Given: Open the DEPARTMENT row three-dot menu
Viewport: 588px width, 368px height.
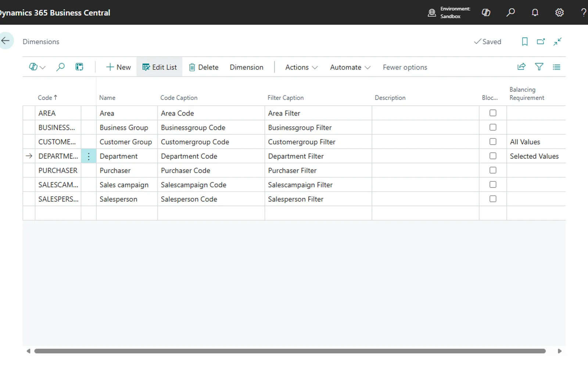Looking at the screenshot, I should (89, 156).
